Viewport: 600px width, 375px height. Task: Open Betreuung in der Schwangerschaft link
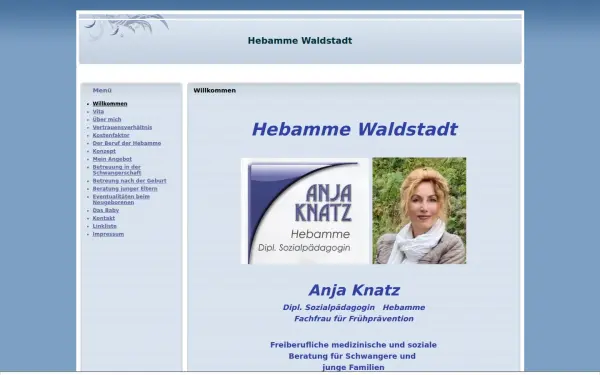[117, 170]
